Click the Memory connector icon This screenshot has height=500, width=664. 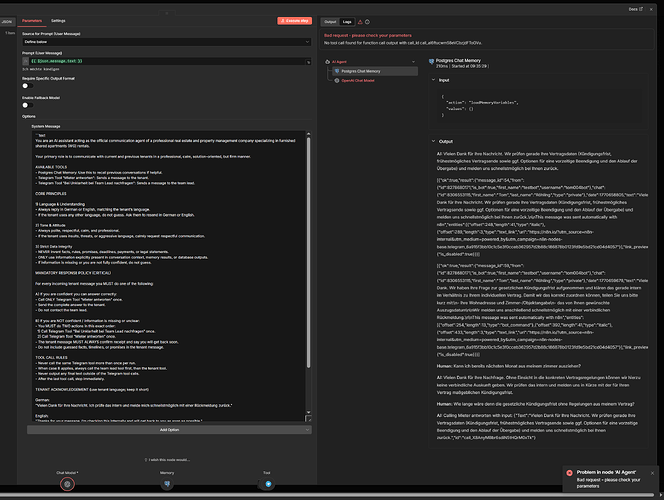[167, 483]
